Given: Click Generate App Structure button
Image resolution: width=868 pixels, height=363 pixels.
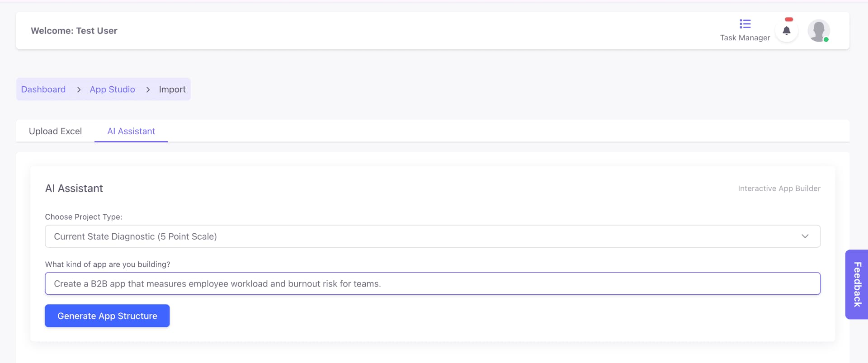Looking at the screenshot, I should [107, 316].
